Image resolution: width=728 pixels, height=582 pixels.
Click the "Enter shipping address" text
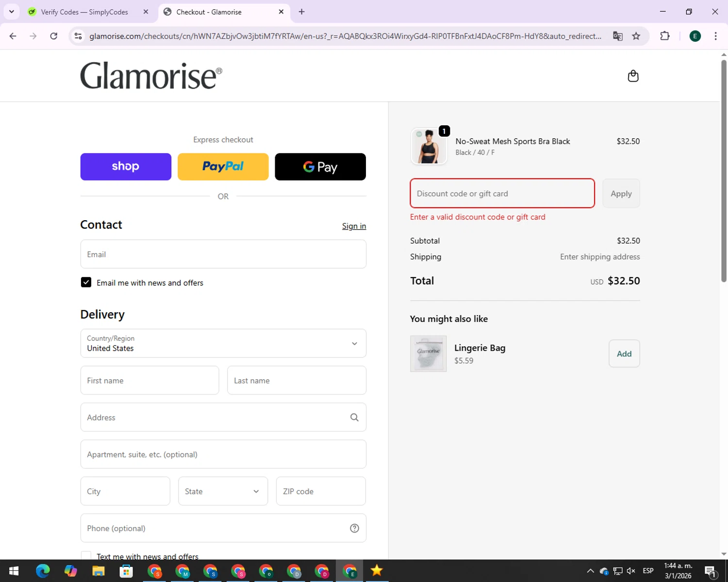(x=600, y=257)
